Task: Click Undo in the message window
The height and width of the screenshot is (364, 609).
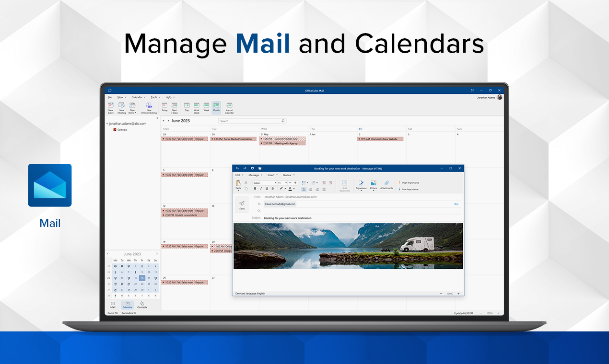Action: pyautogui.click(x=237, y=168)
